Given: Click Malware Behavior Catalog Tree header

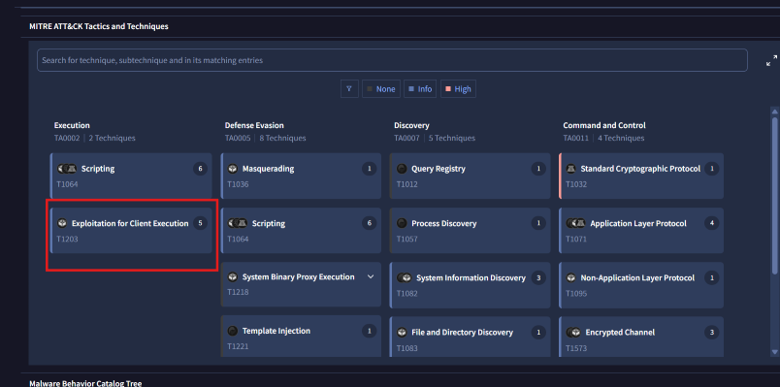Looking at the screenshot, I should 86,383.
